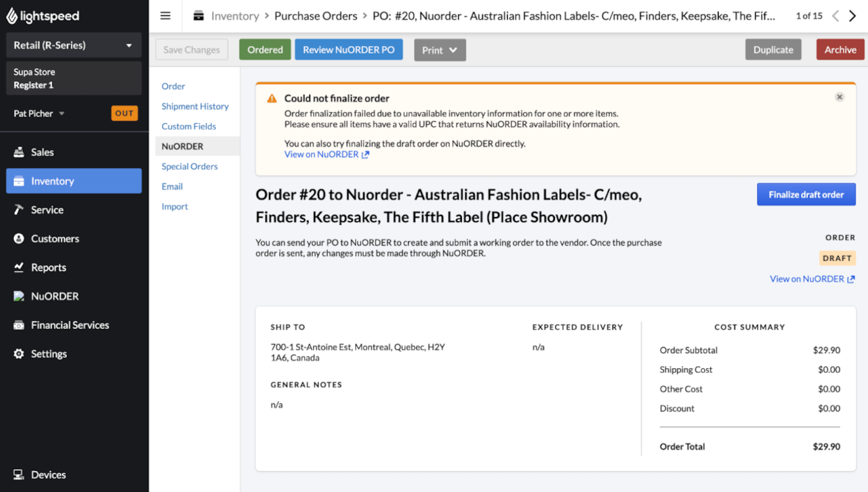Click the orange warning triangle icon
Image resolution: width=868 pixels, height=492 pixels.
[272, 99]
